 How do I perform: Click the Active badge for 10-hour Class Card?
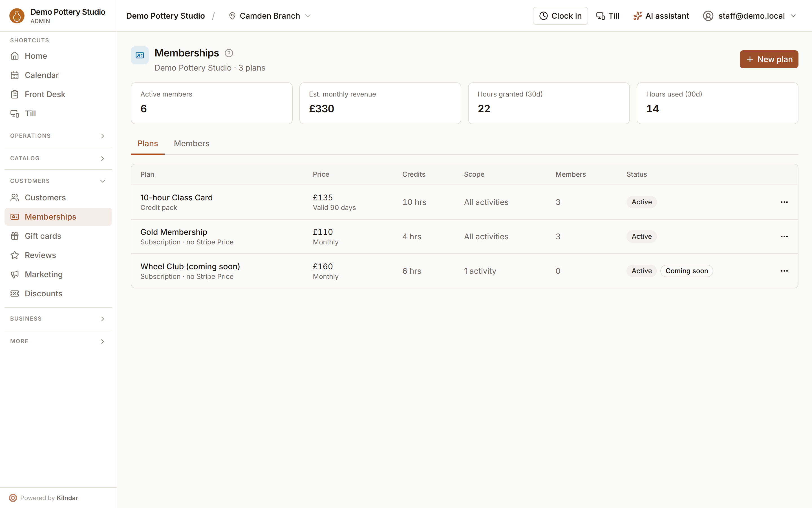(641, 202)
